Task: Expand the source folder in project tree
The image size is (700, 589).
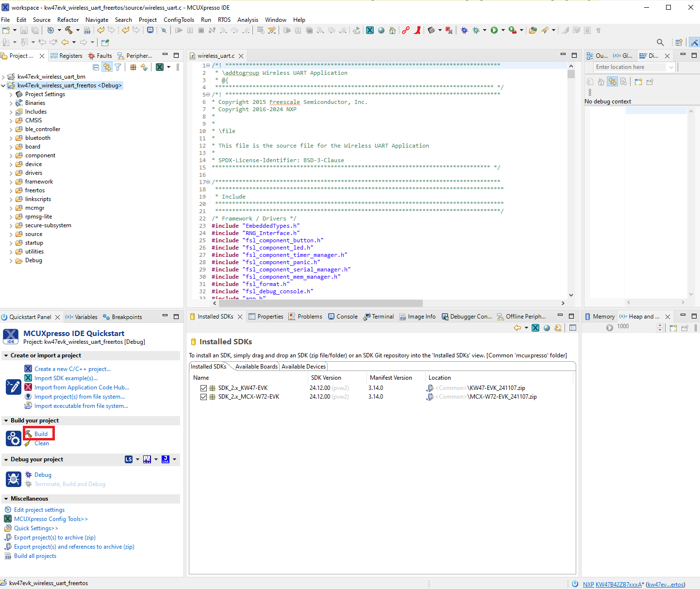Action: click(x=11, y=234)
